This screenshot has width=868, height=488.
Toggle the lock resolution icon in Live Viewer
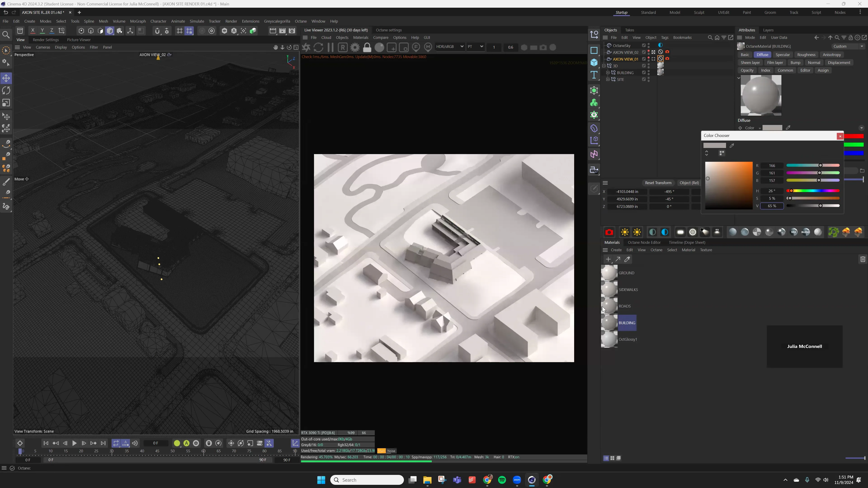tap(367, 47)
